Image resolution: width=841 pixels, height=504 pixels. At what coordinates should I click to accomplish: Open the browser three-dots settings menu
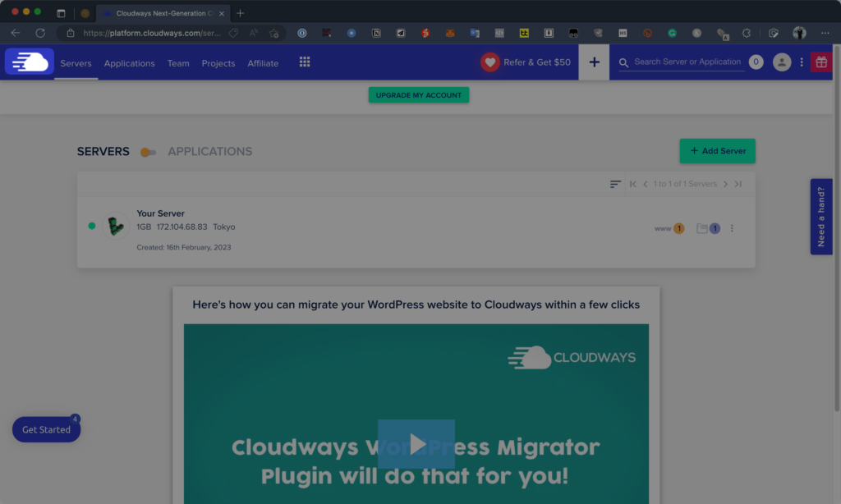click(x=825, y=33)
